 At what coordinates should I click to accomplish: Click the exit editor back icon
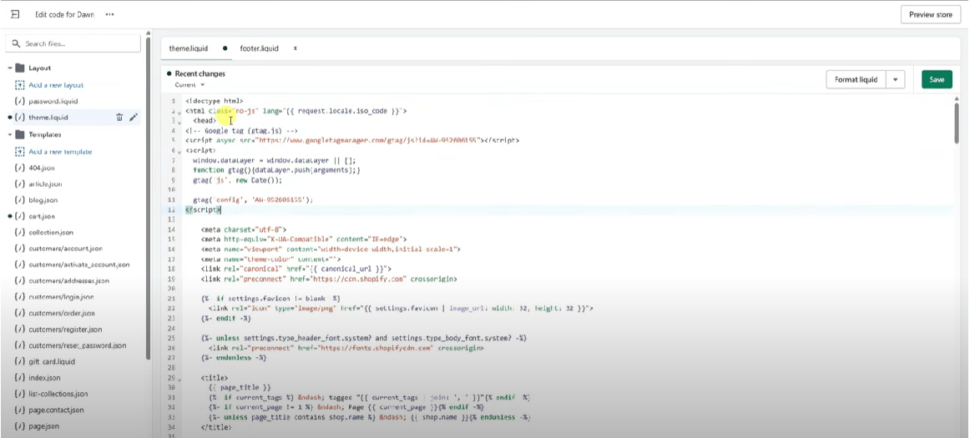click(x=15, y=14)
